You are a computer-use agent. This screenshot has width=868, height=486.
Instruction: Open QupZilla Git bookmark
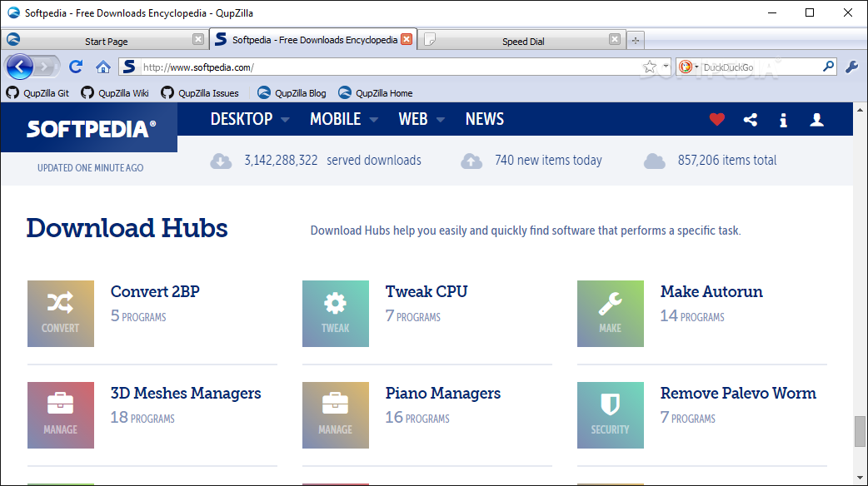tap(37, 93)
